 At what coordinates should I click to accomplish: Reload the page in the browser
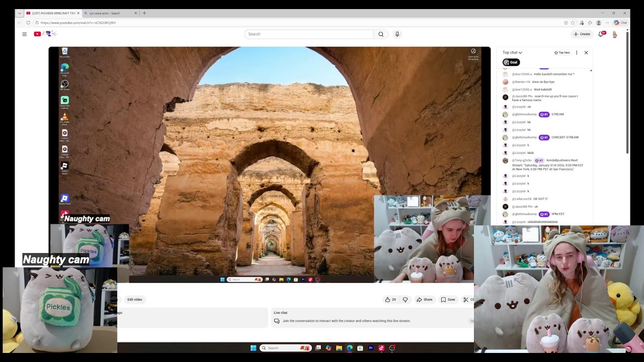coord(28,23)
